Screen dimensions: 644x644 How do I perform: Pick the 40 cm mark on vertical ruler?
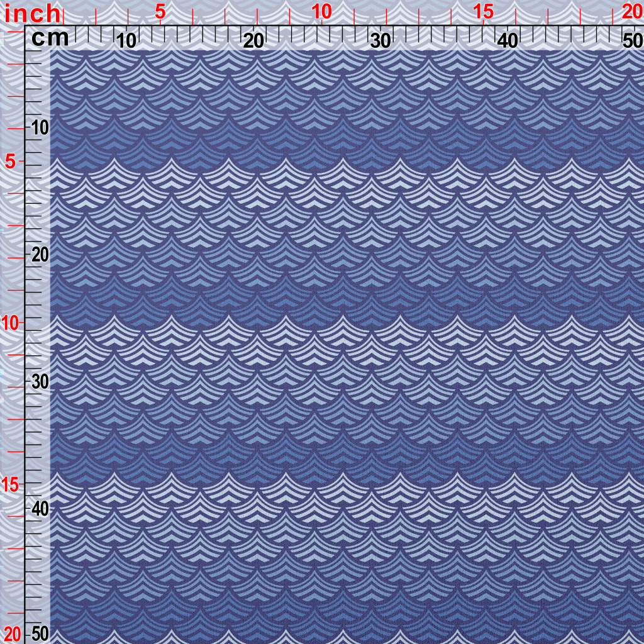(x=40, y=508)
